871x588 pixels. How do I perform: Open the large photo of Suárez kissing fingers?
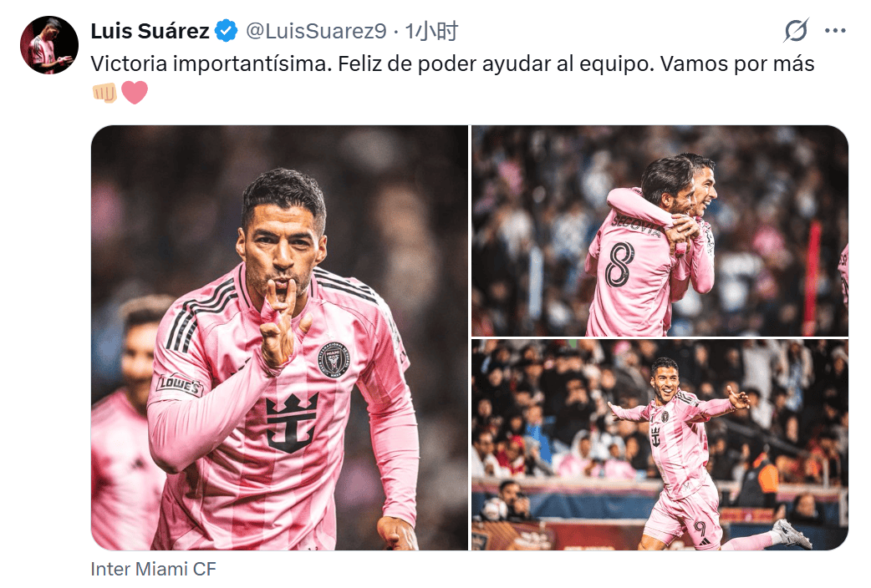coord(279,337)
